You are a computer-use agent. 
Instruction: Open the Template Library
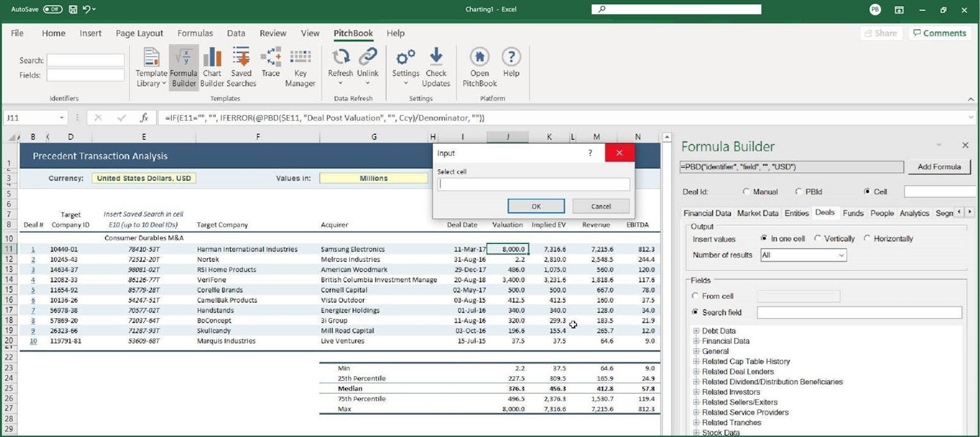pyautogui.click(x=151, y=67)
